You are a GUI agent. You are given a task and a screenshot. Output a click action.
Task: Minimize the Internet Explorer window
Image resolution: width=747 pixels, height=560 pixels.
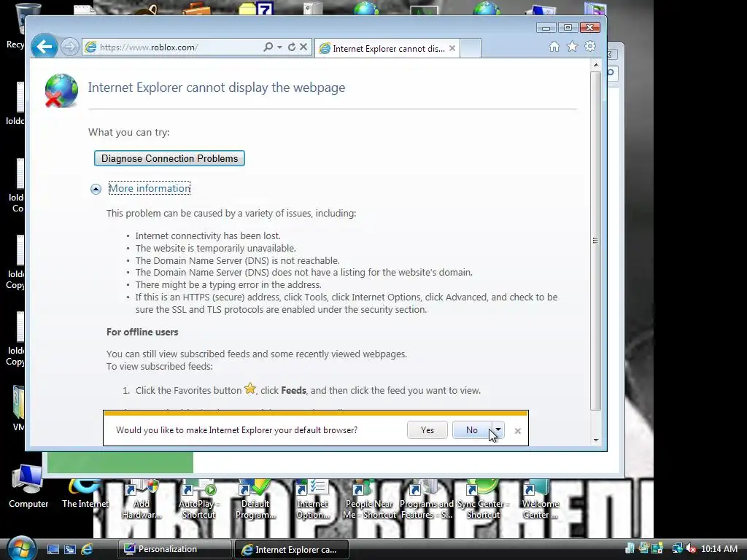pyautogui.click(x=546, y=28)
